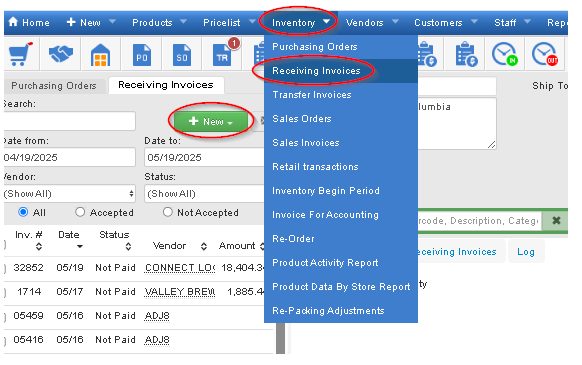This screenshot has width=582, height=365.
Task: Sort by Amount column header
Action: [241, 246]
